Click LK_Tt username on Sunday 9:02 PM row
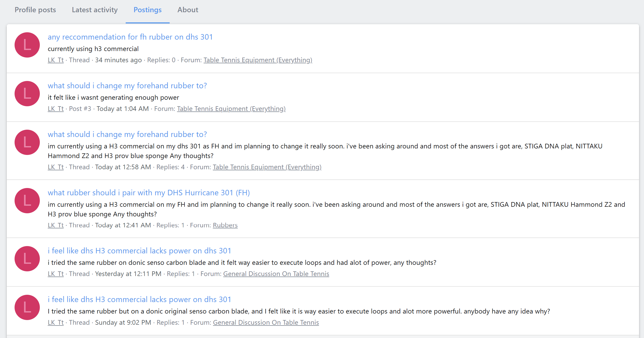 click(56, 323)
